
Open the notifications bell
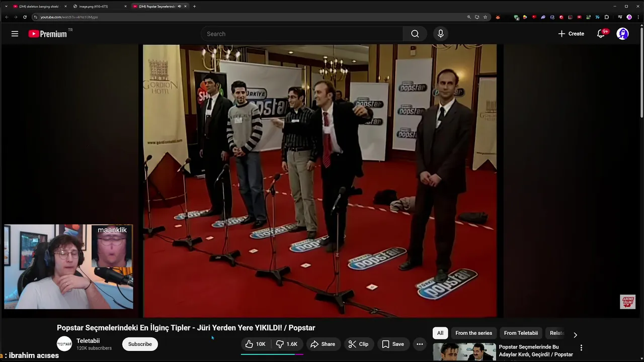(x=601, y=34)
